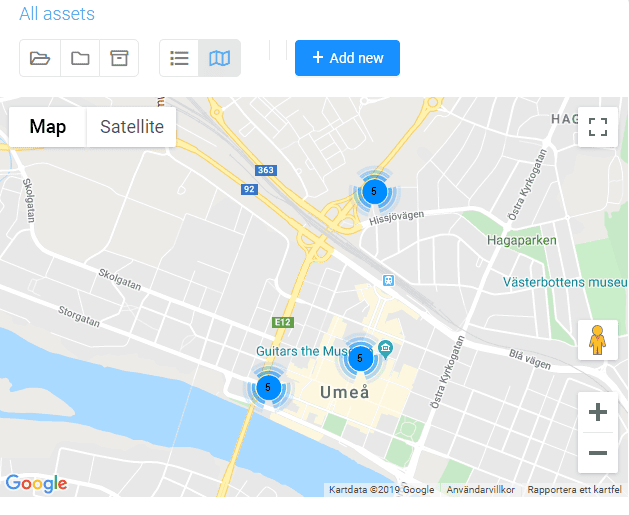This screenshot has height=515, width=629.
Task: Click the Google logo on the map
Action: (36, 484)
